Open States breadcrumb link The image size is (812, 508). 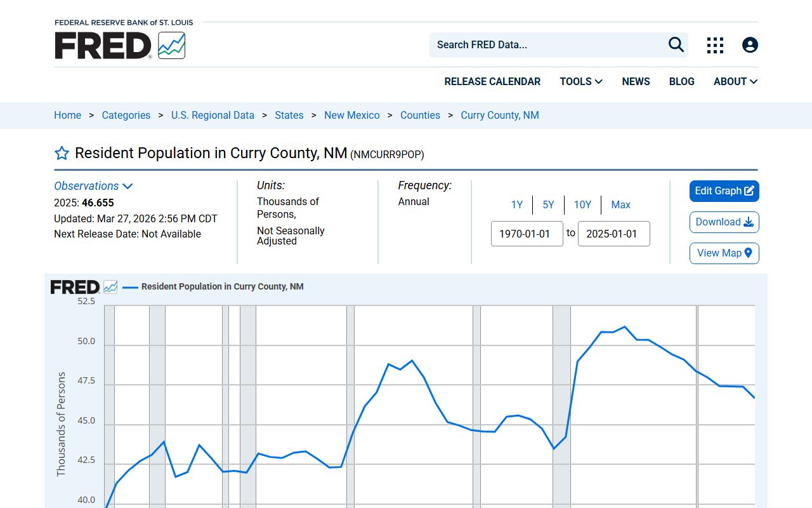[x=289, y=115]
